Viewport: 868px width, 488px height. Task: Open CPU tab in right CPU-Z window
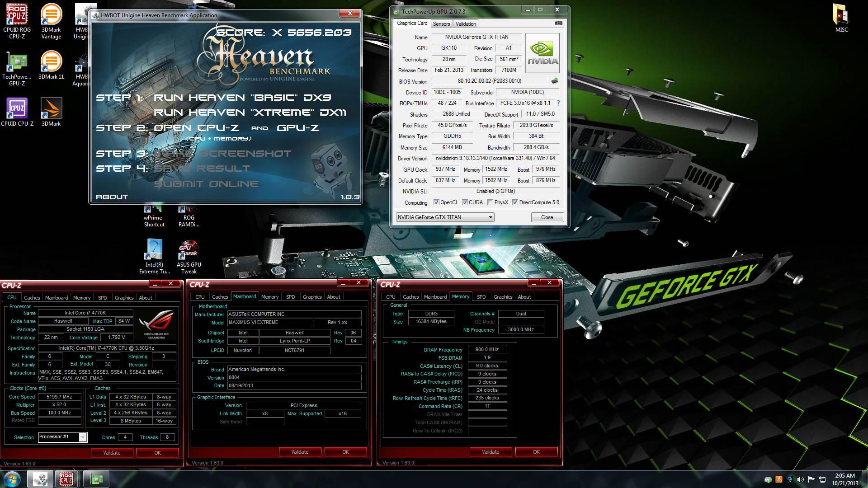coord(391,297)
